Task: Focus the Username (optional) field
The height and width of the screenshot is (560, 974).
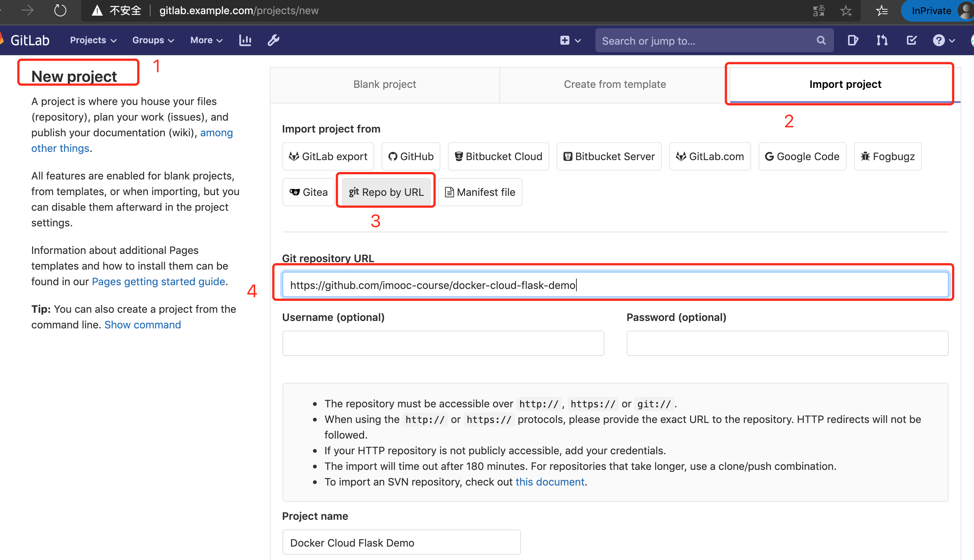Action: [443, 343]
